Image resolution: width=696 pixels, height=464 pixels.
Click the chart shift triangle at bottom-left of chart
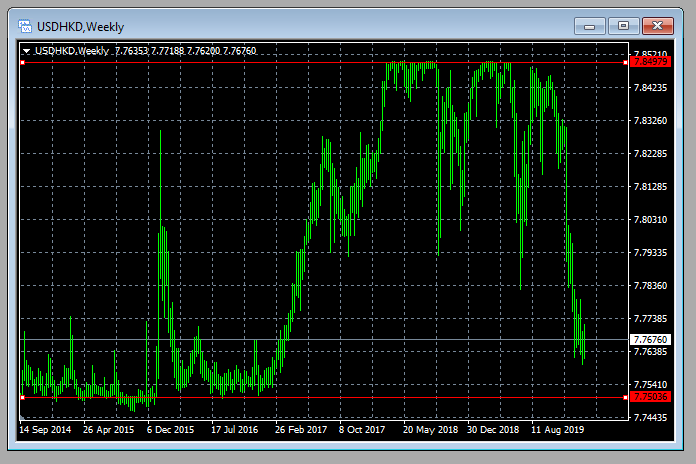coord(22,417)
